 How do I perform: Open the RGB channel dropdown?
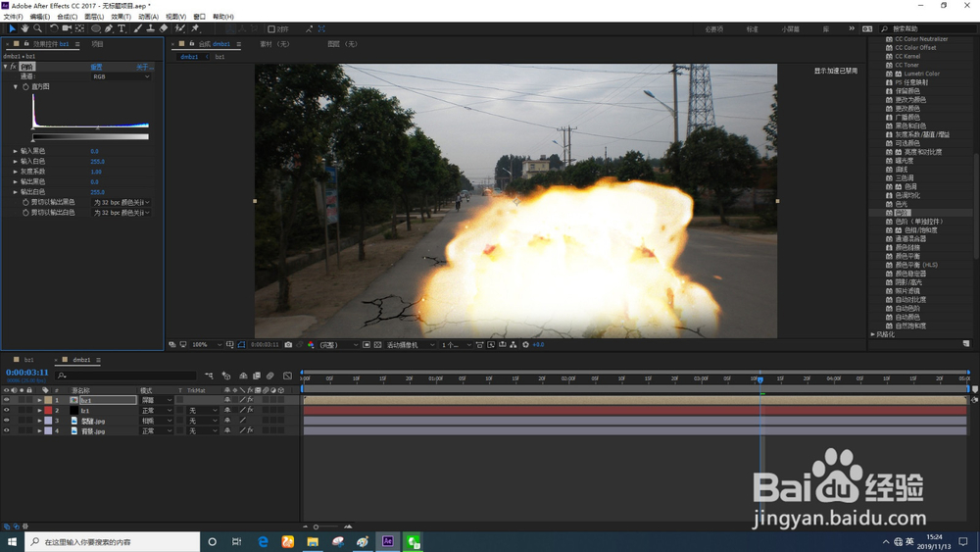pyautogui.click(x=122, y=76)
